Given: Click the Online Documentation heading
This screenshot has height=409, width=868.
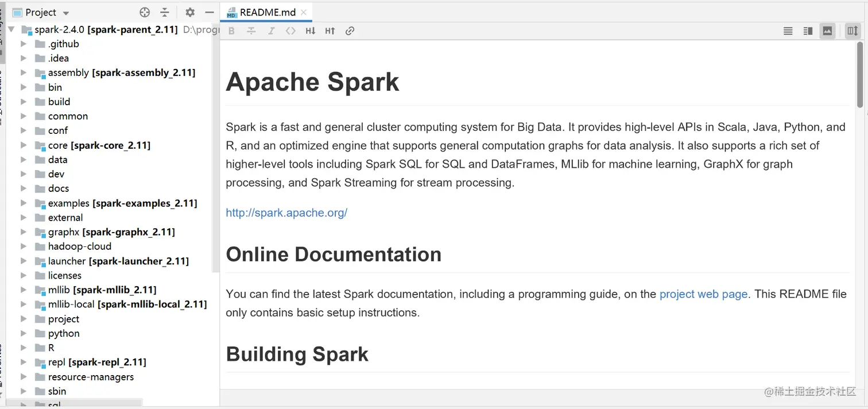Looking at the screenshot, I should 334,254.
